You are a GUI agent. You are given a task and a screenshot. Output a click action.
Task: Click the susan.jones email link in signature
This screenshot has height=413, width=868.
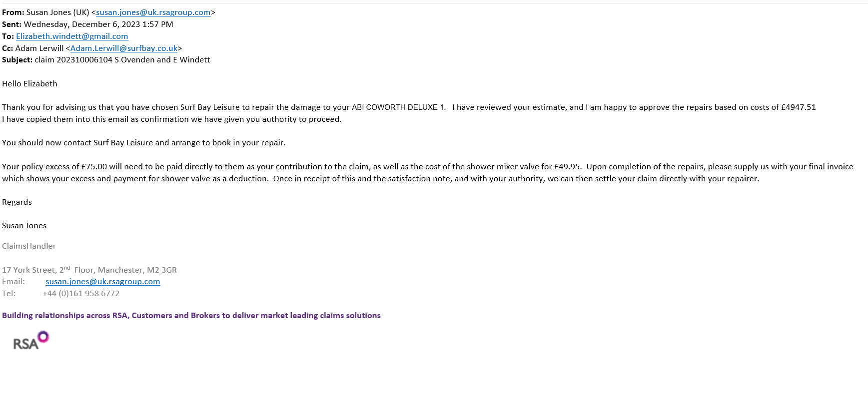pos(102,282)
